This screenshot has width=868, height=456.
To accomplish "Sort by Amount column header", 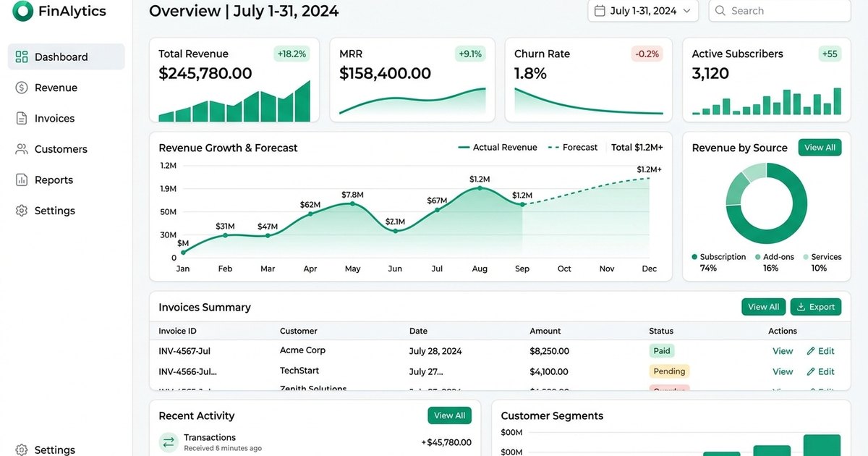I will [545, 331].
